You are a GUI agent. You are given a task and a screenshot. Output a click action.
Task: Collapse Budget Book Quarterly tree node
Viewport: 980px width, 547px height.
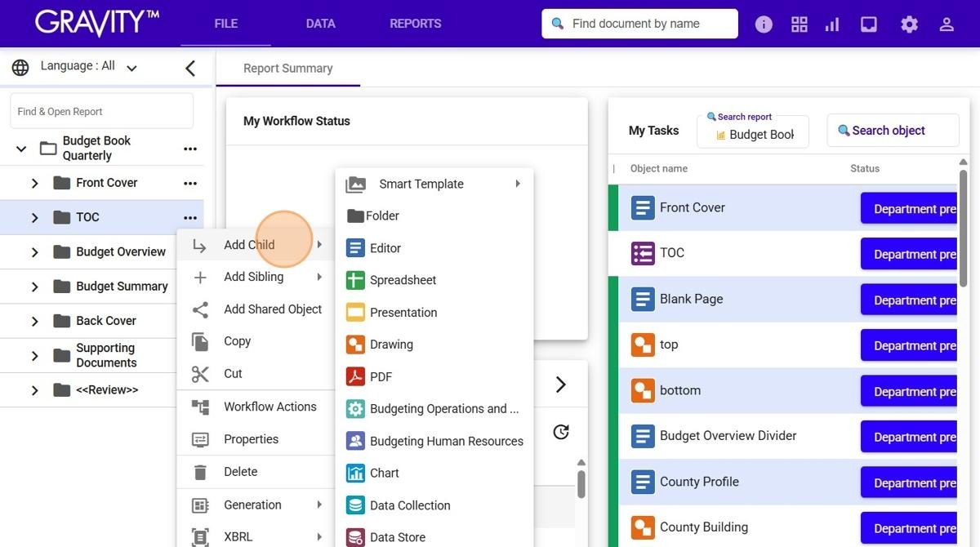coord(21,149)
